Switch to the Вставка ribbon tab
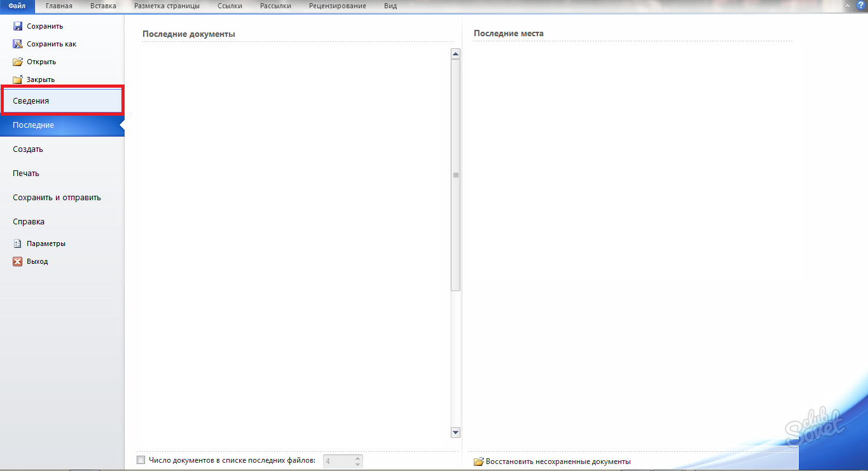 [103, 6]
